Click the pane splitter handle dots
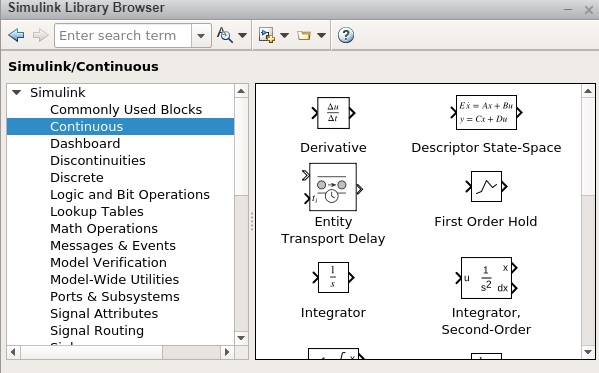The image size is (599, 373). pos(252,221)
